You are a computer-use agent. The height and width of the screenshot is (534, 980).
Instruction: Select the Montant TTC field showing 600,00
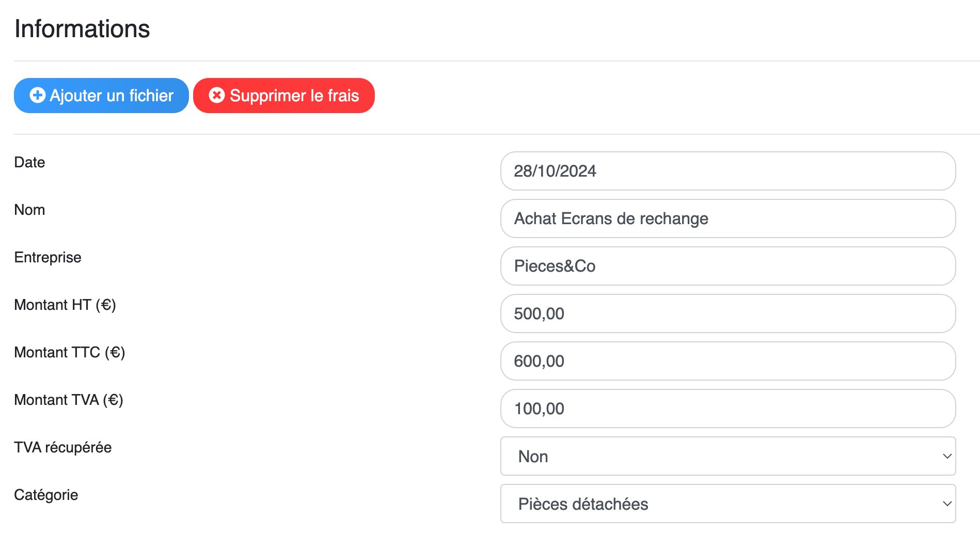click(x=728, y=361)
